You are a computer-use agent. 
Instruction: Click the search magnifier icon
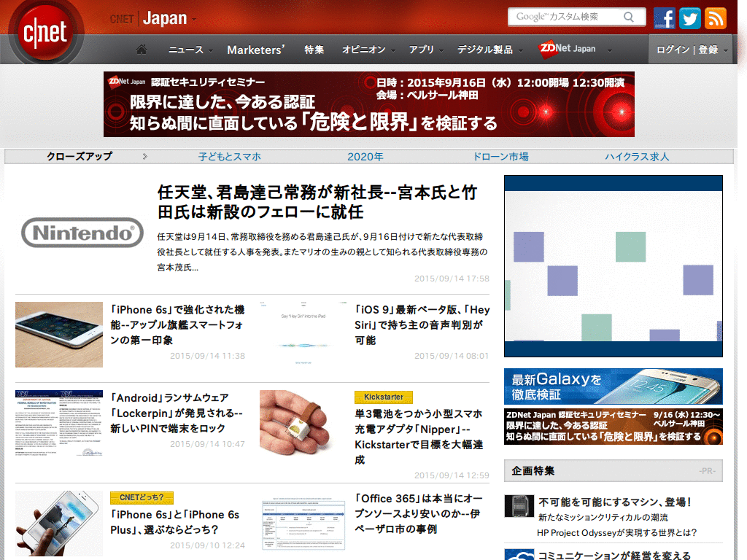(629, 17)
